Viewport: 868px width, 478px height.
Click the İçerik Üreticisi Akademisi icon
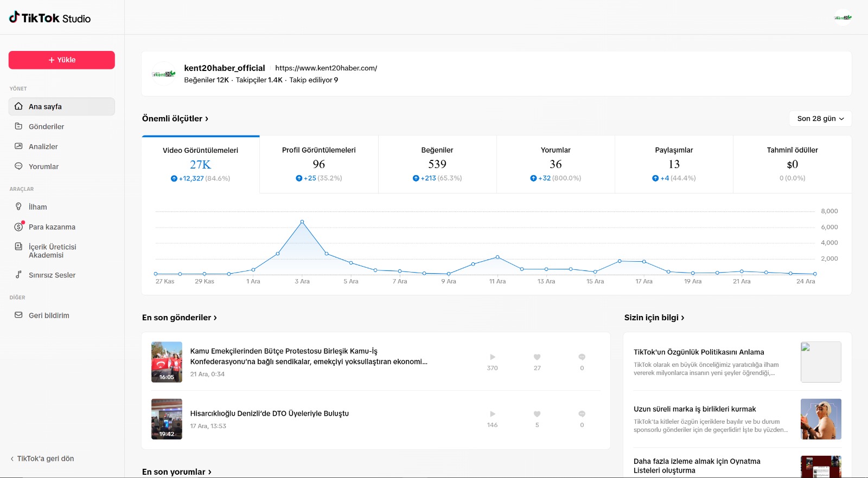click(18, 247)
